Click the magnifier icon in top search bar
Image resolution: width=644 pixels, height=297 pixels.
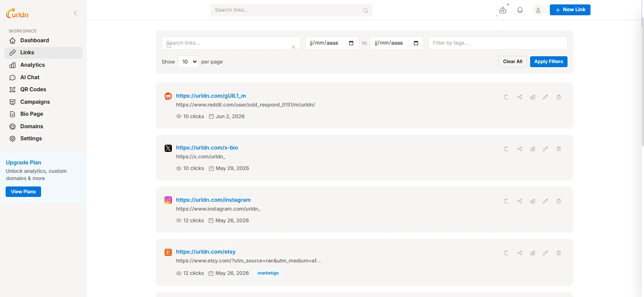pos(365,10)
